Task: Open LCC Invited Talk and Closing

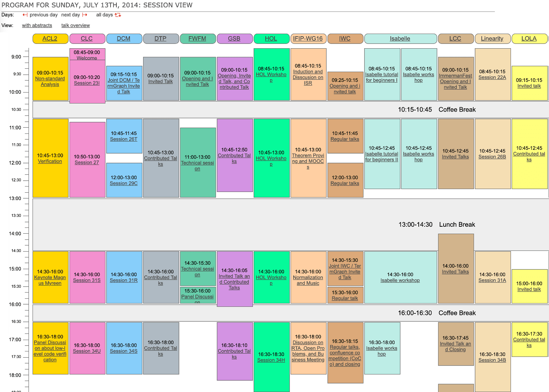Action: (x=455, y=347)
